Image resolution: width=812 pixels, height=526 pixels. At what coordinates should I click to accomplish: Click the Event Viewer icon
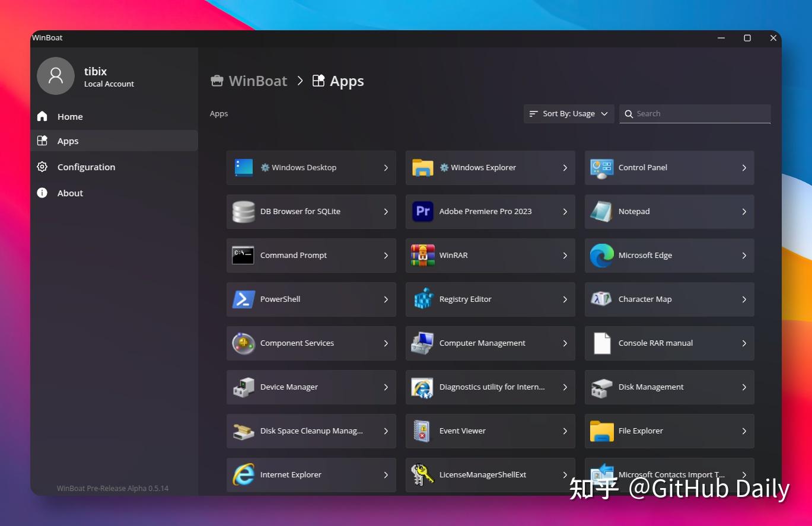422,431
